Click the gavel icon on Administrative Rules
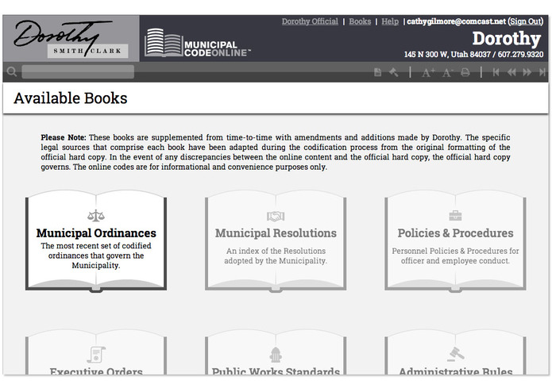Image resolution: width=552 pixels, height=392 pixels. tap(456, 354)
